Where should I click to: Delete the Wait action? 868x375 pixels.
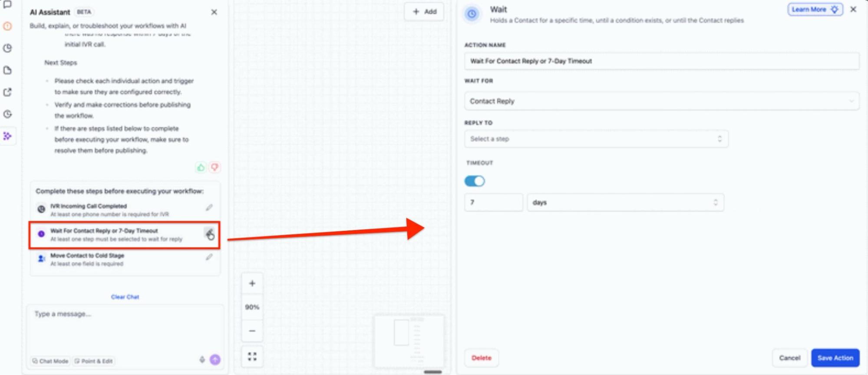[482, 358]
